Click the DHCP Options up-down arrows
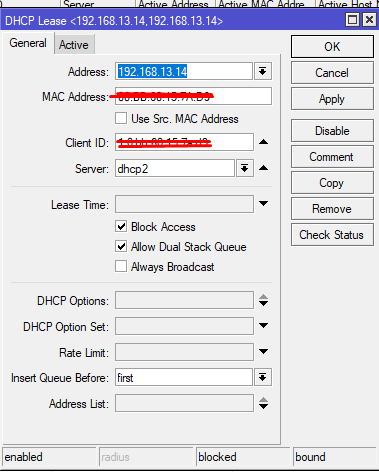This screenshot has height=472, width=379. (x=263, y=300)
